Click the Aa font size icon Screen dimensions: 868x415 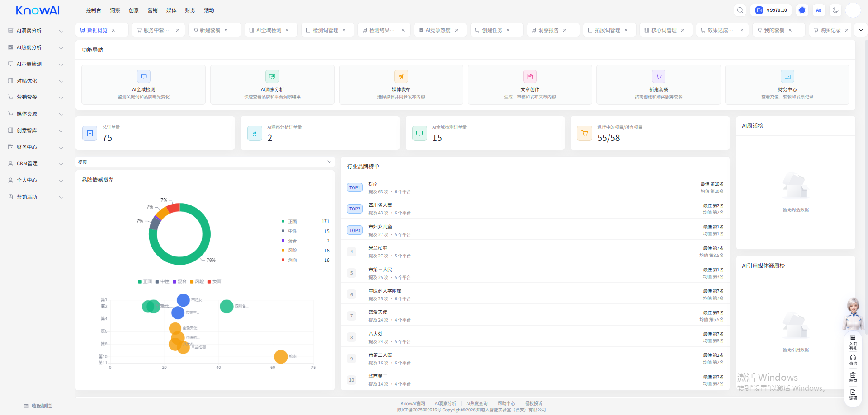click(x=819, y=10)
